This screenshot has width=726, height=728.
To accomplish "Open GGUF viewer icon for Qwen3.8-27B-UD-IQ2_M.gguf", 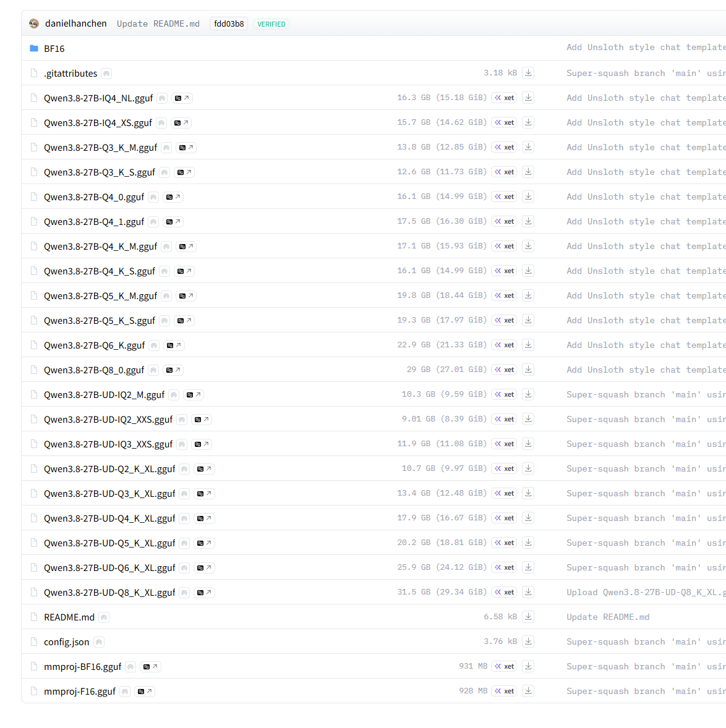I will (x=193, y=395).
